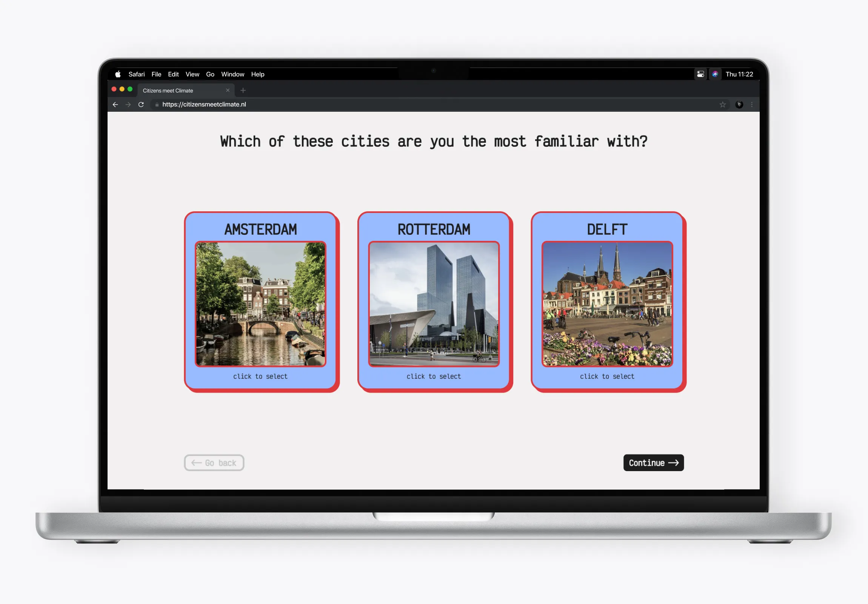Click the Rotterdam skyline photo
The image size is (868, 604).
click(434, 304)
